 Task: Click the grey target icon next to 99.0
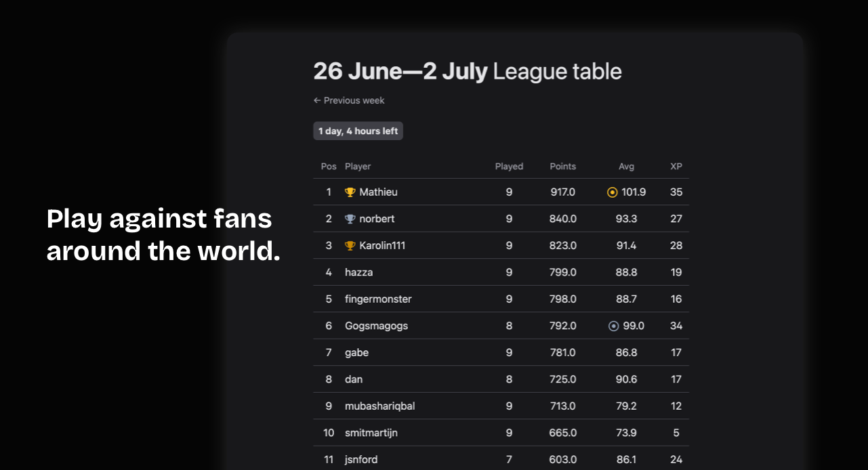(x=614, y=326)
